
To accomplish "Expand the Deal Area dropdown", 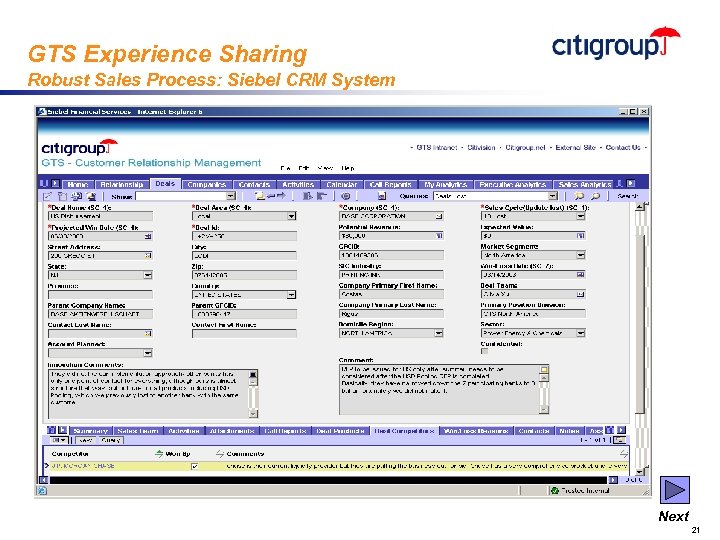I will tap(291, 216).
